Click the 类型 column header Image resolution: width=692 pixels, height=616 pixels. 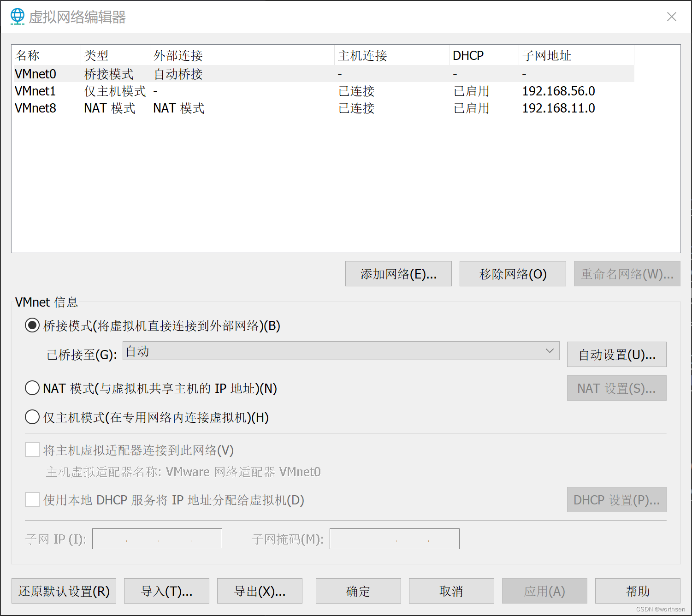point(116,55)
